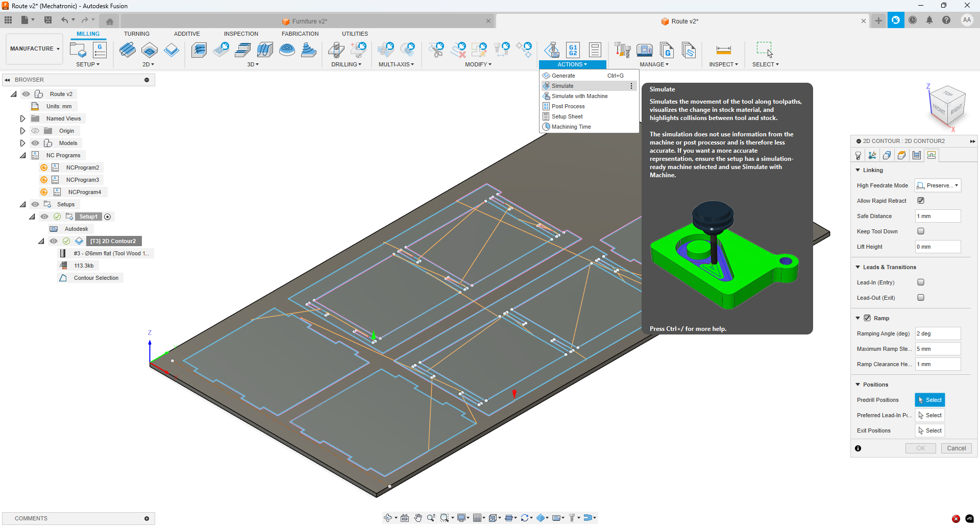Screen dimensions: 980x527
Task: Click the Orbit tool in navigation bar
Action: [388, 518]
